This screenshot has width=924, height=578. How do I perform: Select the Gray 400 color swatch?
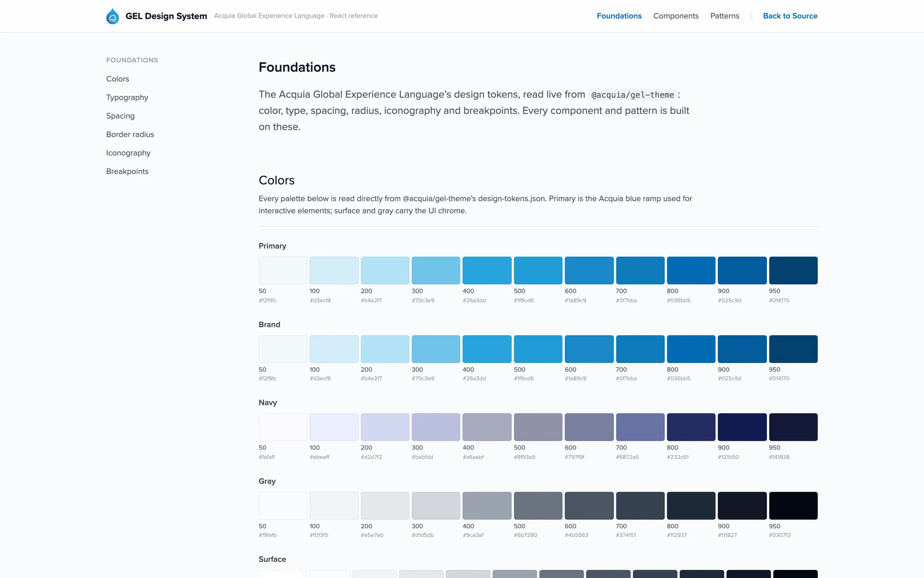[x=487, y=506]
